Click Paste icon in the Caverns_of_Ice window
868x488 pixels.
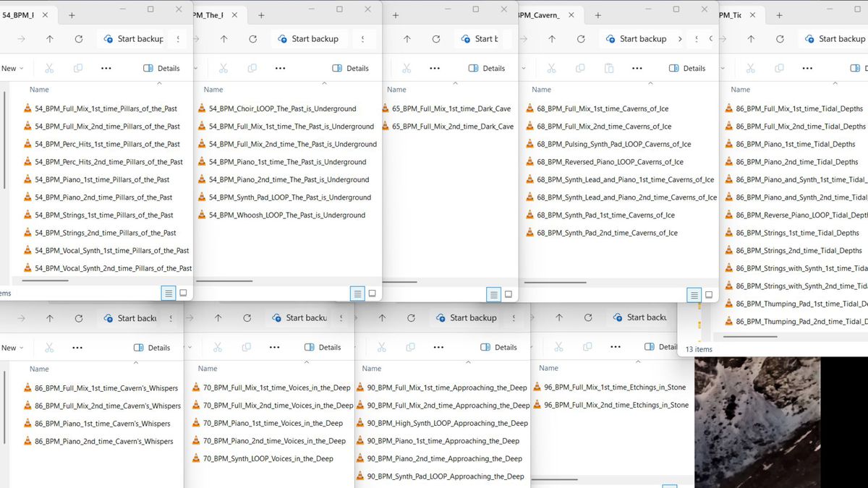[x=609, y=68]
